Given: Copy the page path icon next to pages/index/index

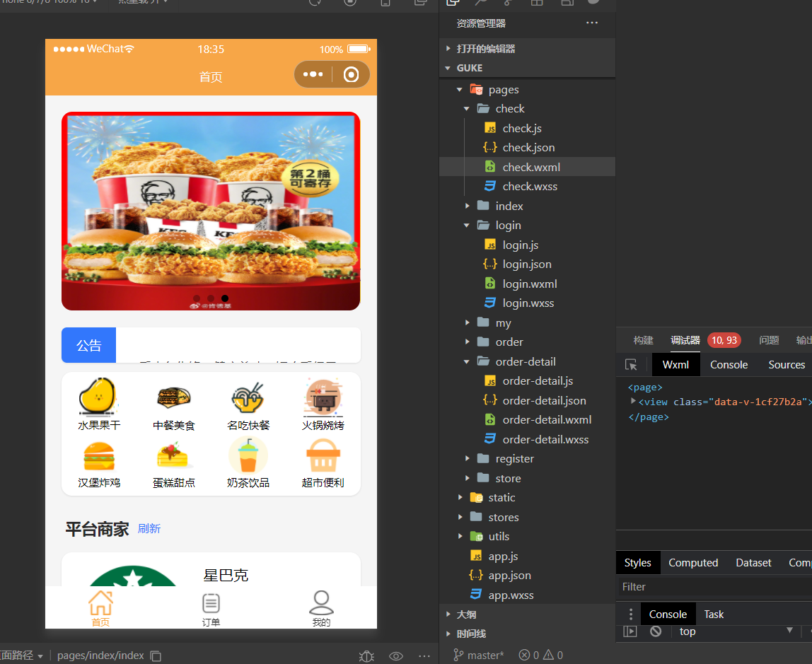Looking at the screenshot, I should (156, 656).
